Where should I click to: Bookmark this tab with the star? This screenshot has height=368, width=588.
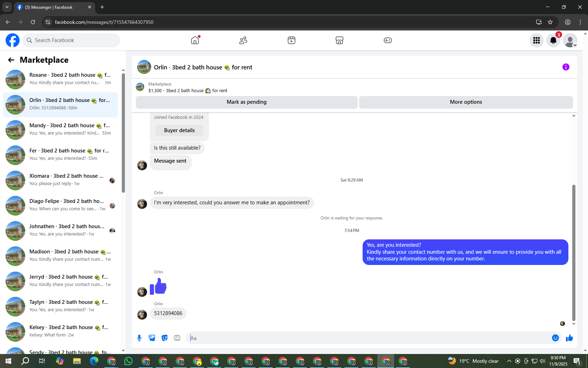click(x=550, y=22)
